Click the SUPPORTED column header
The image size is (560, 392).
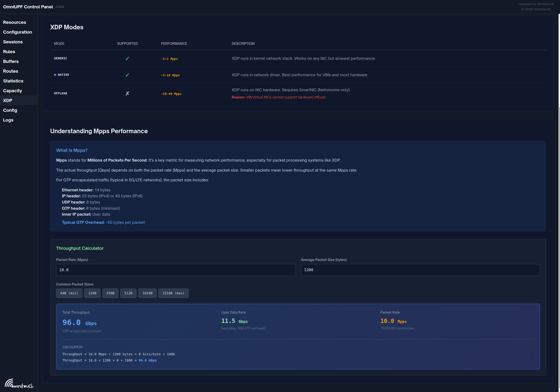127,43
